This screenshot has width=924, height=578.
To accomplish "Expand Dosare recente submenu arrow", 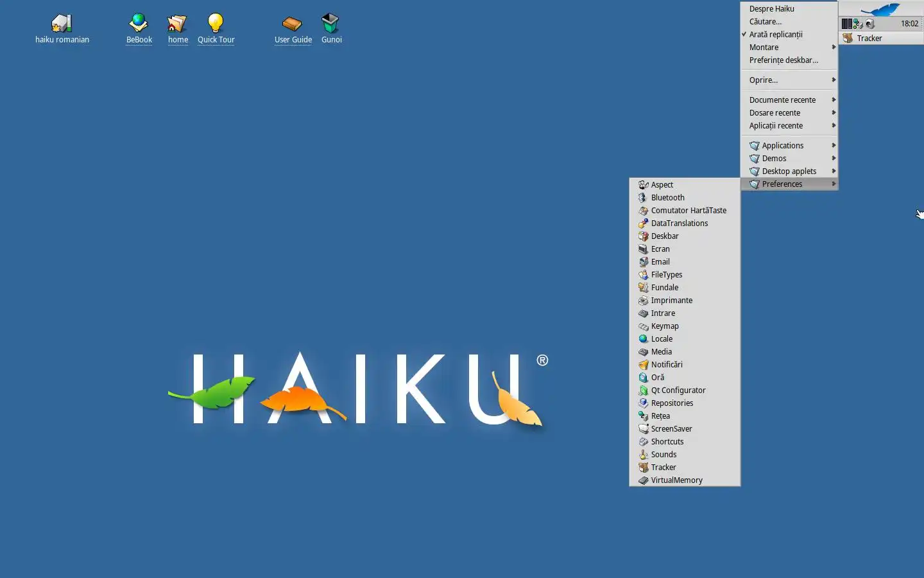I will click(x=834, y=112).
